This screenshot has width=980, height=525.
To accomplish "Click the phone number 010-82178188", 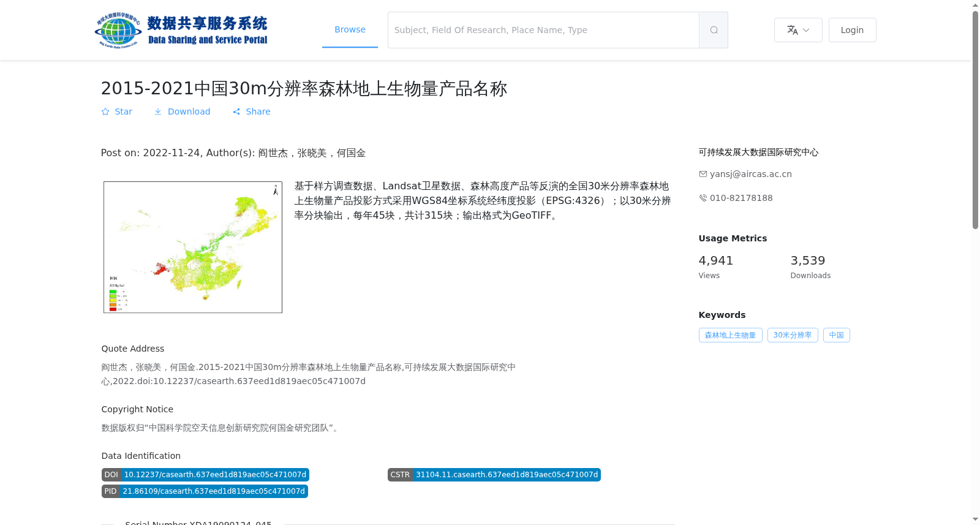I will [x=741, y=198].
